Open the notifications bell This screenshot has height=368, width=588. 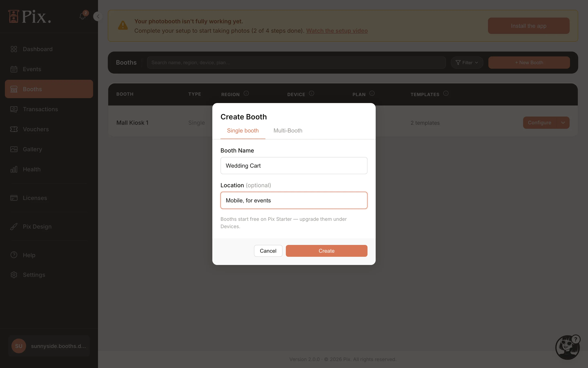(83, 16)
